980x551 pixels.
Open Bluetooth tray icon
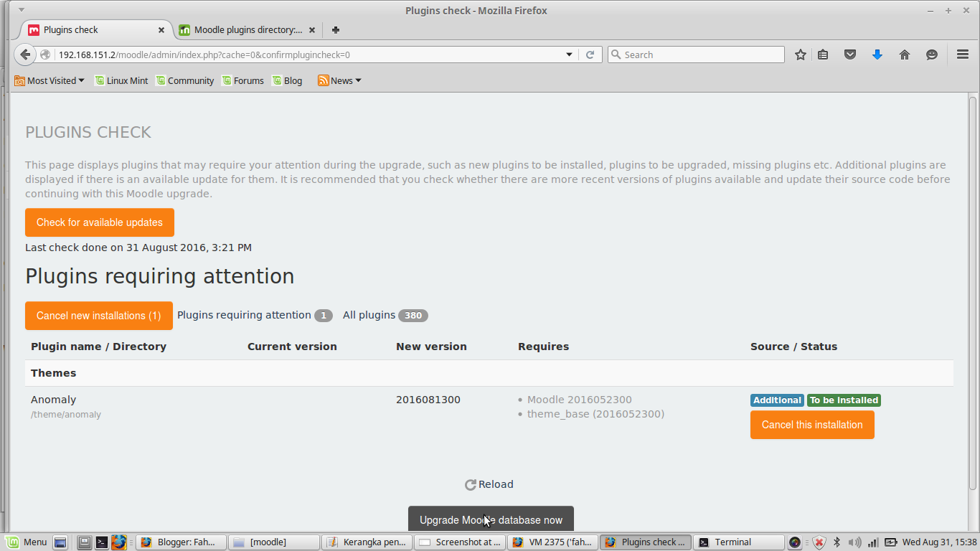[x=837, y=542]
